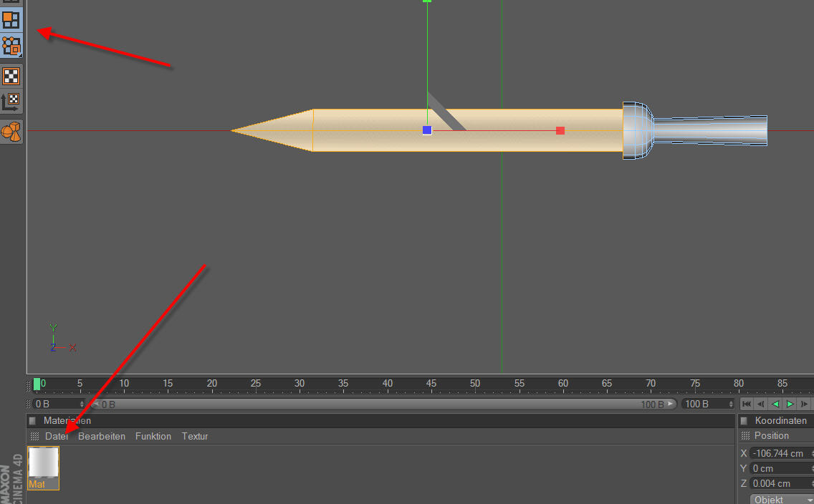The width and height of the screenshot is (814, 504).
Task: Click the Mat material name label
Action: coord(37,484)
